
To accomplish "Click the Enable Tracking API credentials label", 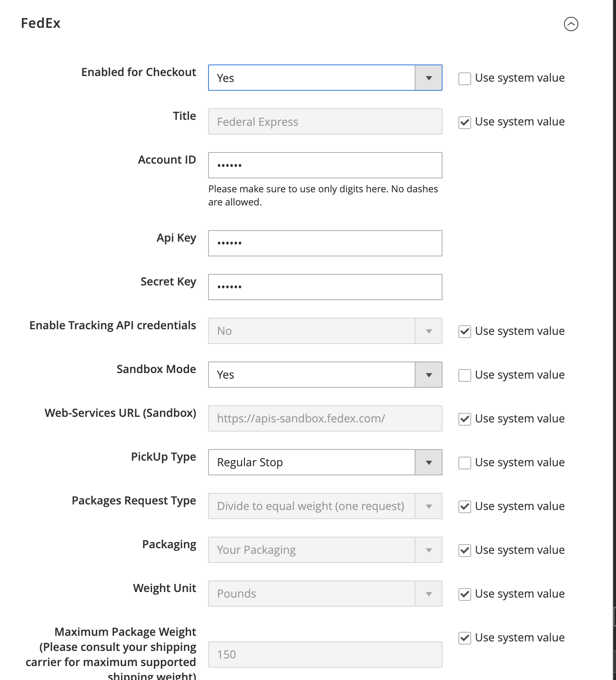I will point(113,325).
